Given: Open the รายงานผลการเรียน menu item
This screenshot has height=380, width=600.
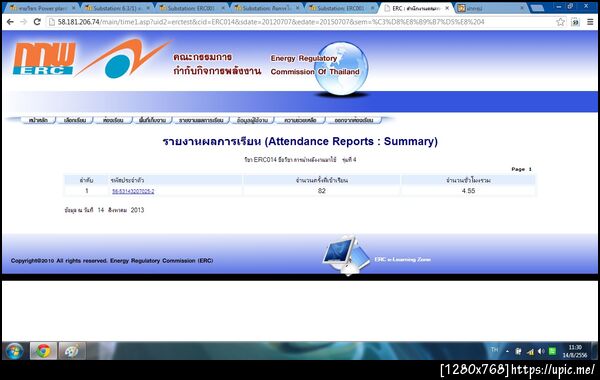Looking at the screenshot, I should point(201,120).
